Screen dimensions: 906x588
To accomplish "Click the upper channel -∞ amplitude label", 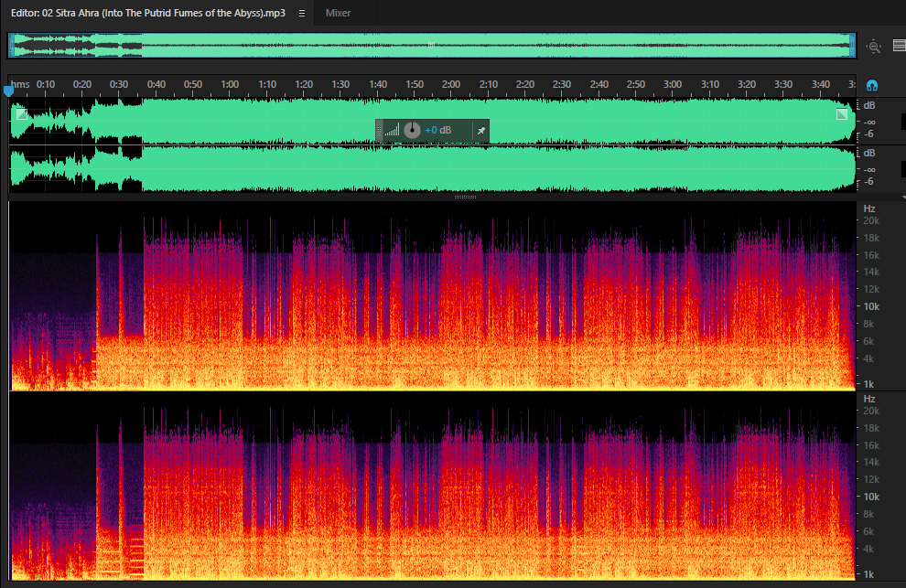I will coord(869,122).
